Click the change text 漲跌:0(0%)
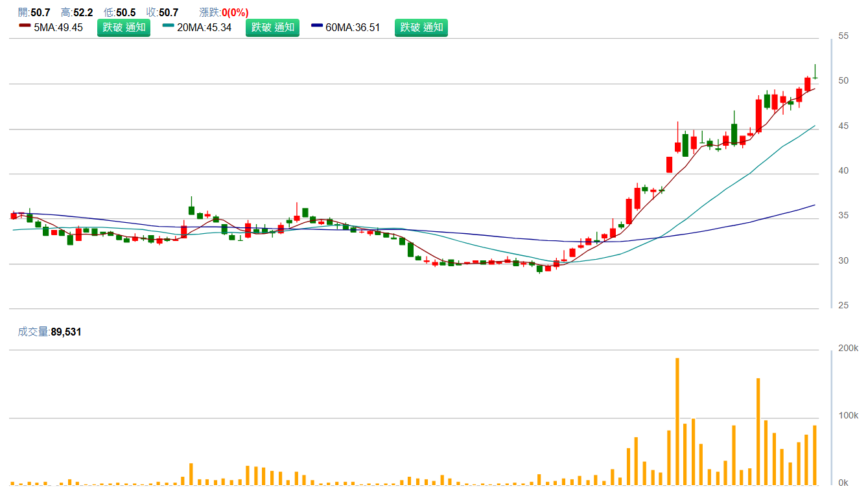 coord(224,12)
